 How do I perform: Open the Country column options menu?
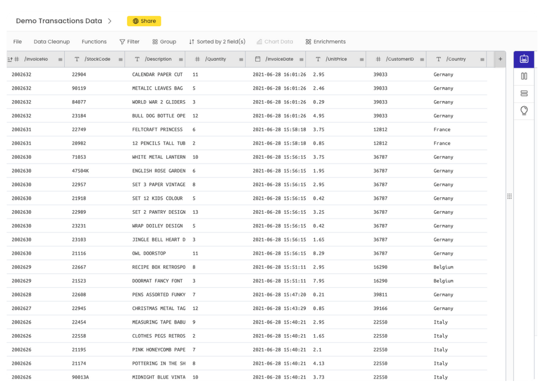coord(483,59)
